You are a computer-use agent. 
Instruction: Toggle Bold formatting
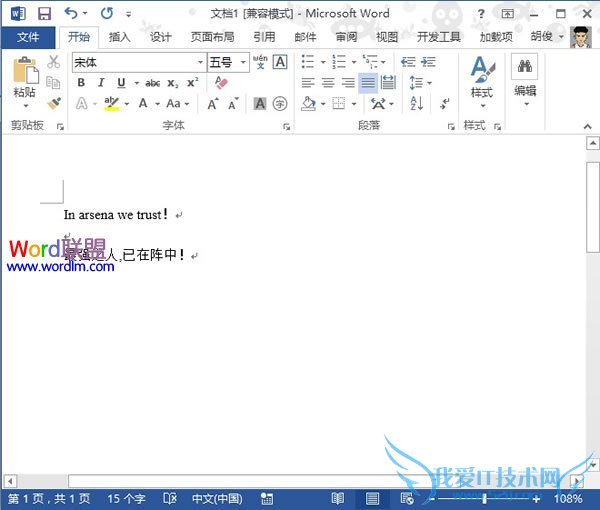click(x=82, y=83)
